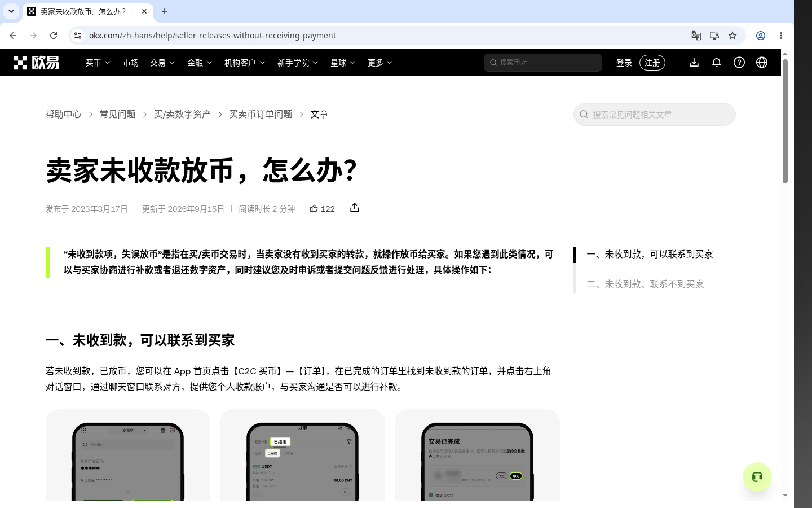Click the browser translate page icon

point(696,36)
